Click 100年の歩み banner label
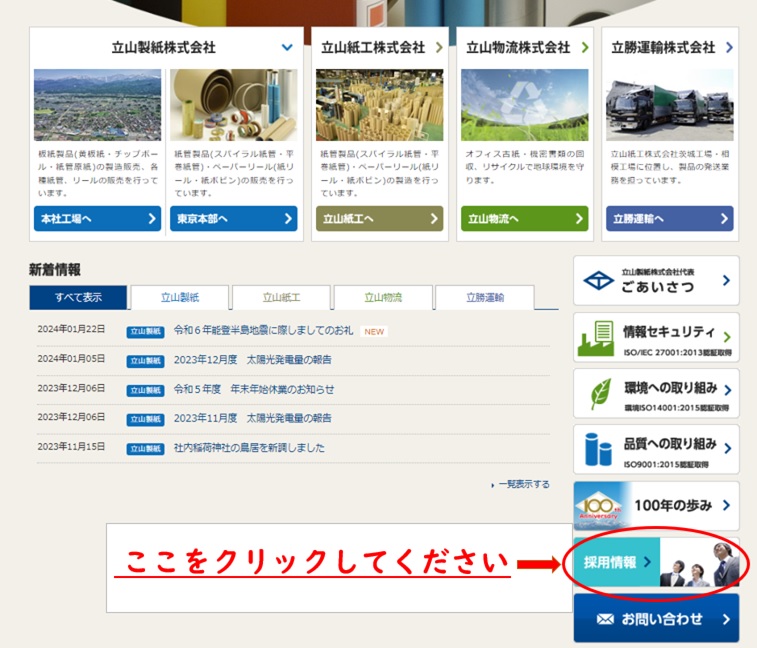 tap(673, 506)
